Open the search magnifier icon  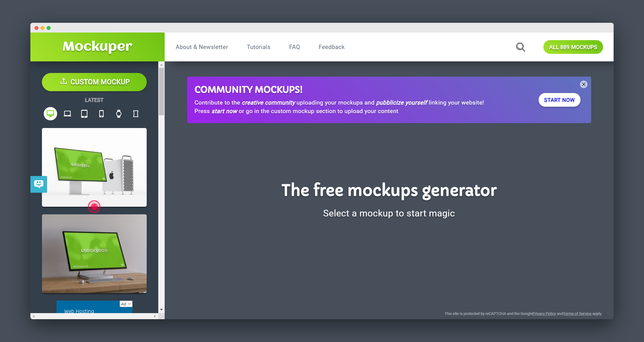click(520, 47)
